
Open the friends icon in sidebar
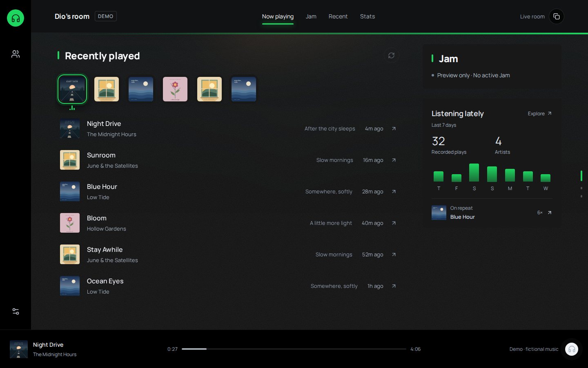tap(16, 54)
